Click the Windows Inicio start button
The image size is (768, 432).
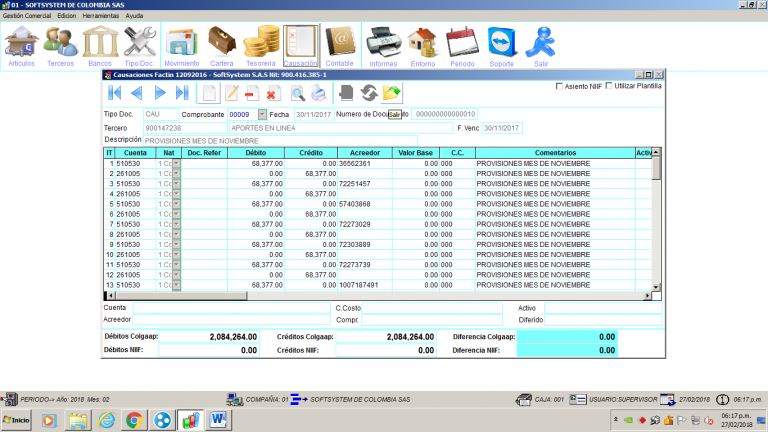[16, 420]
